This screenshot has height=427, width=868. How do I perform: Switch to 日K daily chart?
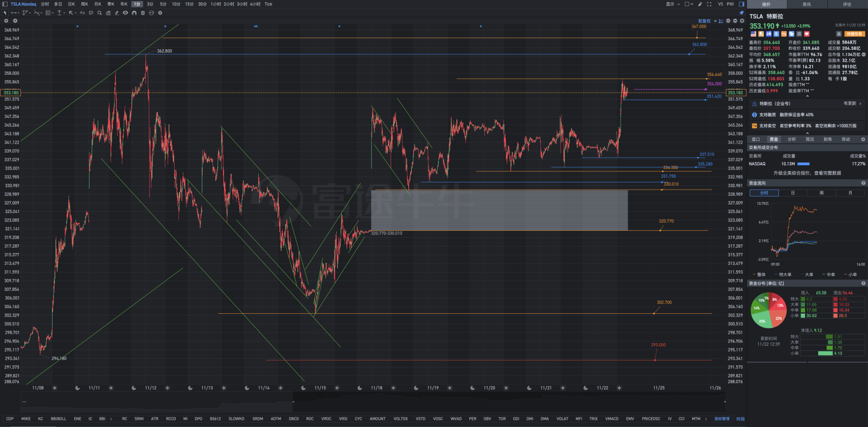[71, 4]
